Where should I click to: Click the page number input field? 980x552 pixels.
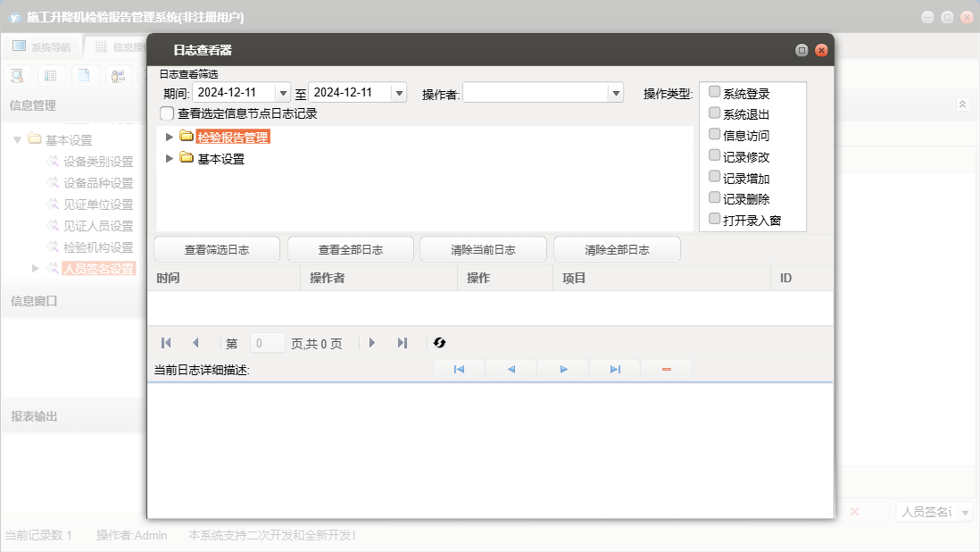268,343
